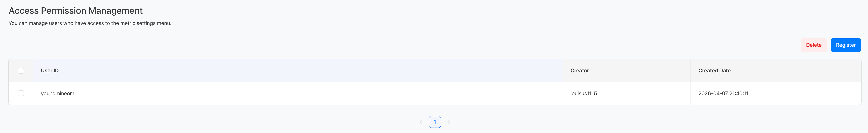Click divider between Creator and Created Date columns
Viewport: 868px width, 133px height.
[x=691, y=70]
